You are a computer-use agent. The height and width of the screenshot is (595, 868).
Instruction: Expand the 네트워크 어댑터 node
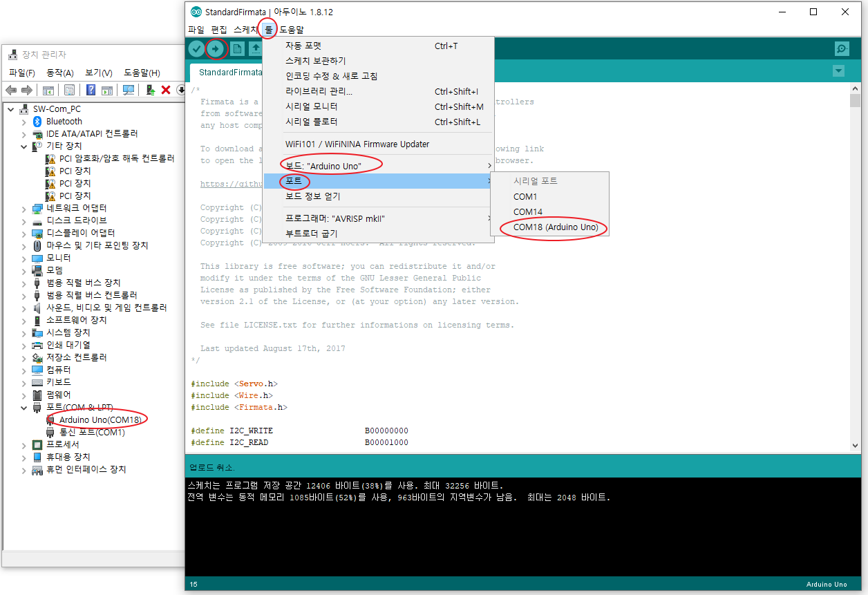pyautogui.click(x=23, y=209)
